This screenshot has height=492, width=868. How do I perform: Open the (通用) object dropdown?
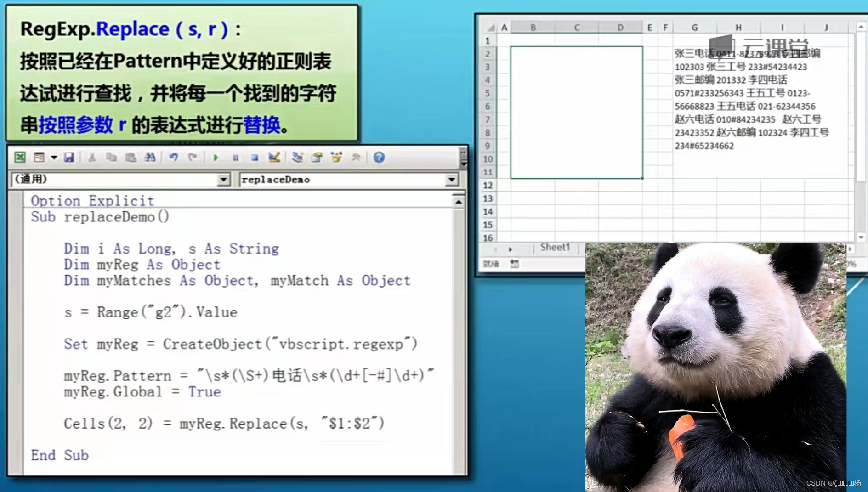click(223, 180)
